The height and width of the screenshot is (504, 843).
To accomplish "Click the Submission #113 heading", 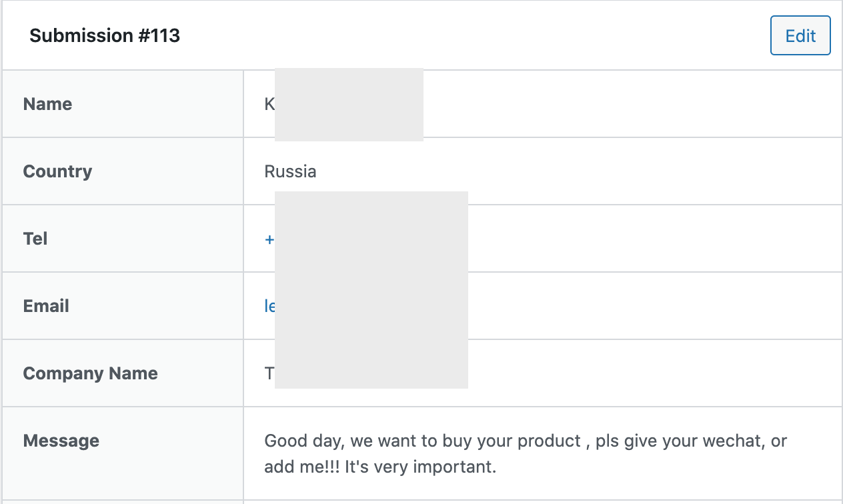I will click(x=105, y=35).
